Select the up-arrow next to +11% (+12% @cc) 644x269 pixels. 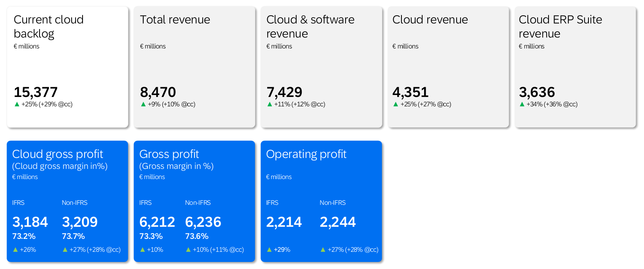270,104
